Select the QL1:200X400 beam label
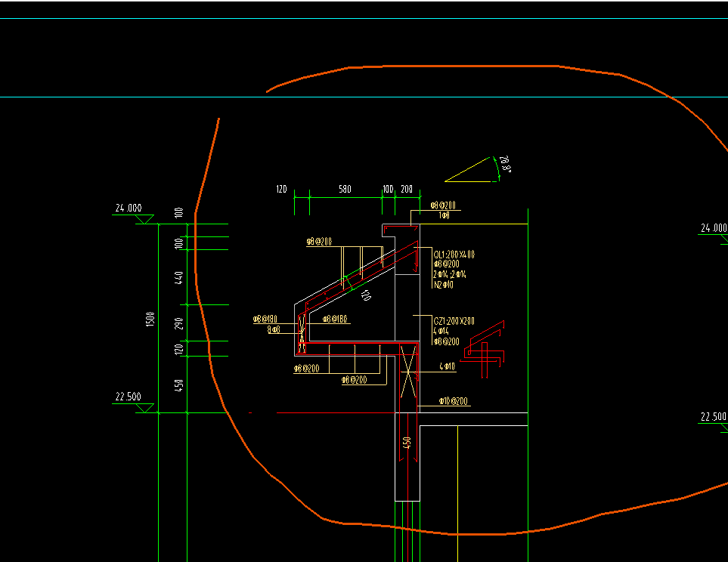 pyautogui.click(x=454, y=255)
